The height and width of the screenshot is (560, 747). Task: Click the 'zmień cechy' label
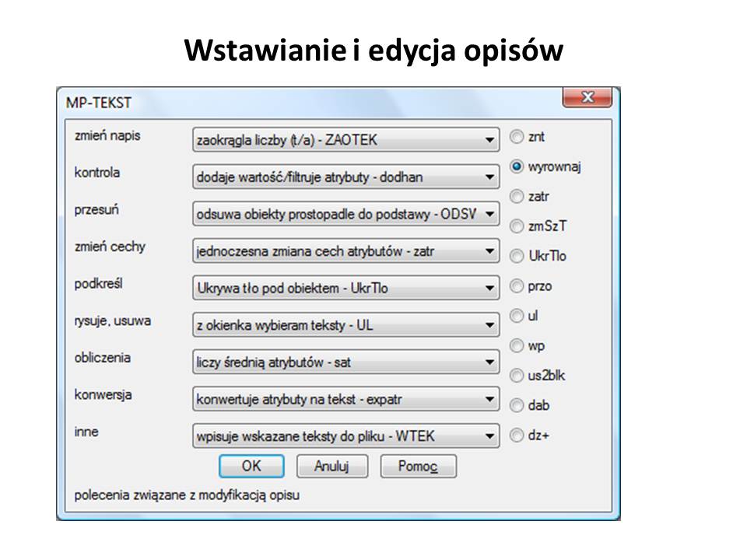(x=110, y=247)
